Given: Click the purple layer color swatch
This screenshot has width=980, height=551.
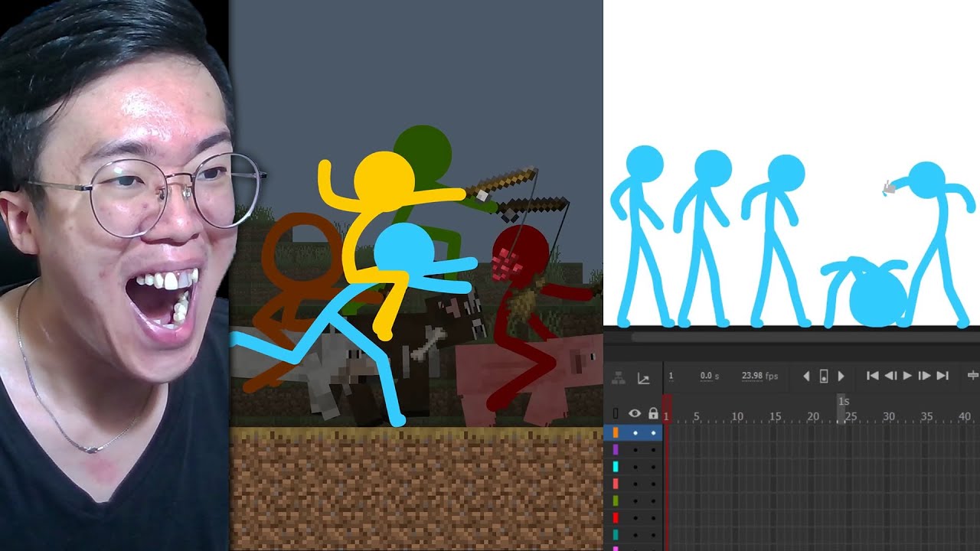Looking at the screenshot, I should [616, 450].
